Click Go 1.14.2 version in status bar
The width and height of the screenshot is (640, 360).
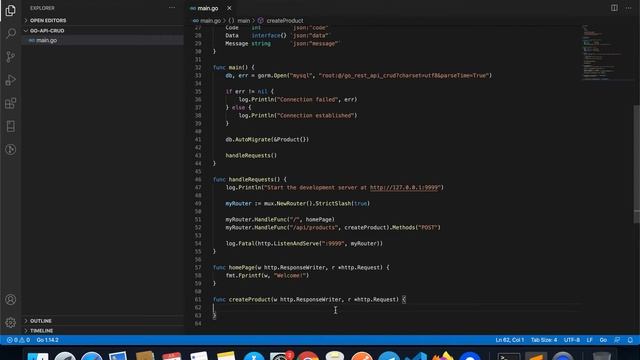tap(47, 340)
